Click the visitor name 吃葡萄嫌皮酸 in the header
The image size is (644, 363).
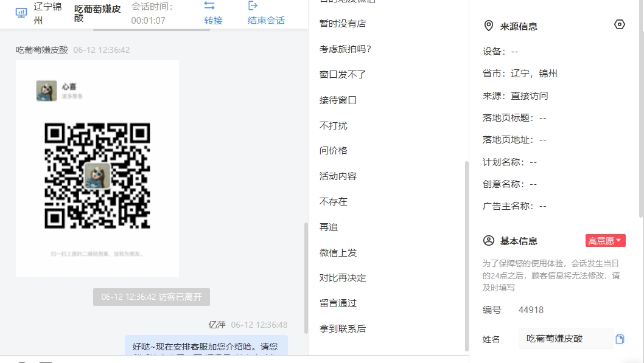[97, 13]
